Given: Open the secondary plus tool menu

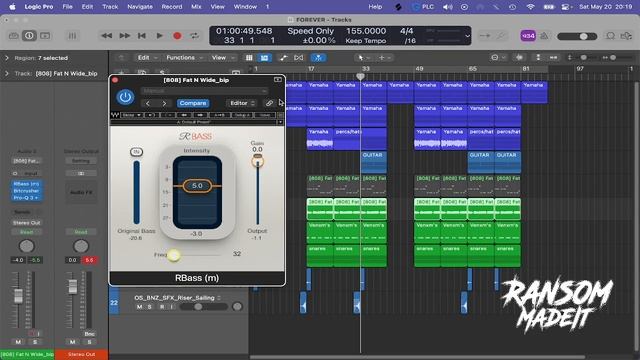Looking at the screenshot, I should click(x=384, y=58).
